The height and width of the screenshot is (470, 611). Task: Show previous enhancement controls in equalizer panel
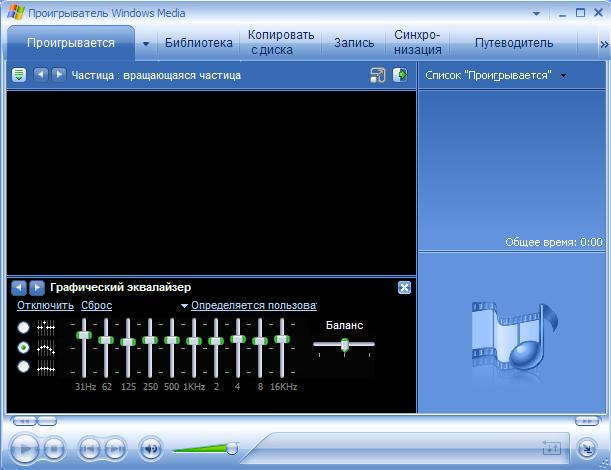pyautogui.click(x=19, y=288)
